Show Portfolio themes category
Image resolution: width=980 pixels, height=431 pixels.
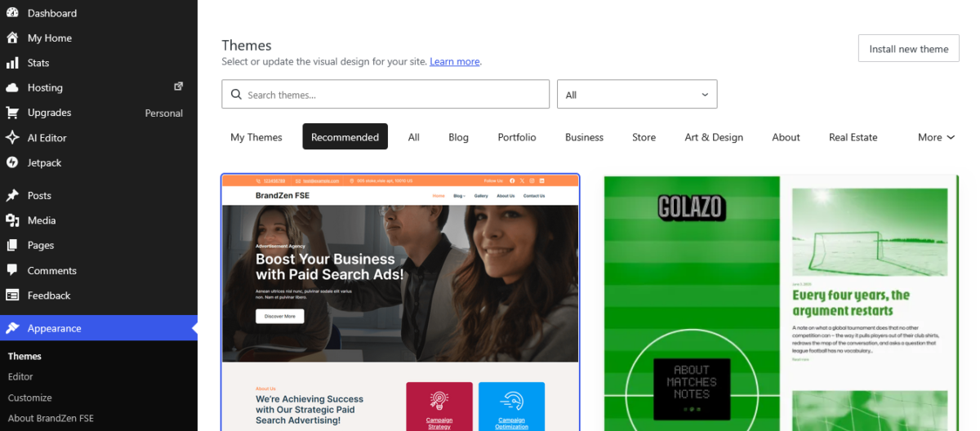click(x=517, y=137)
